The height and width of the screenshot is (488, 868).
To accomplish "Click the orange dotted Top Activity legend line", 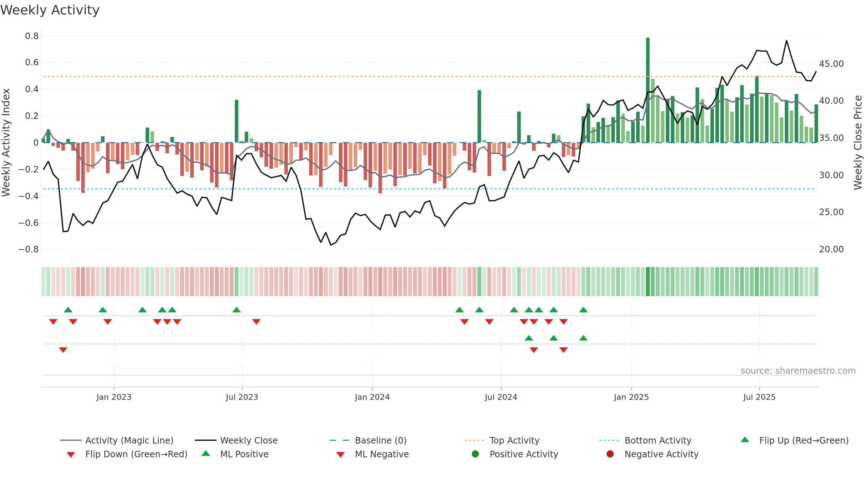I will tap(474, 440).
